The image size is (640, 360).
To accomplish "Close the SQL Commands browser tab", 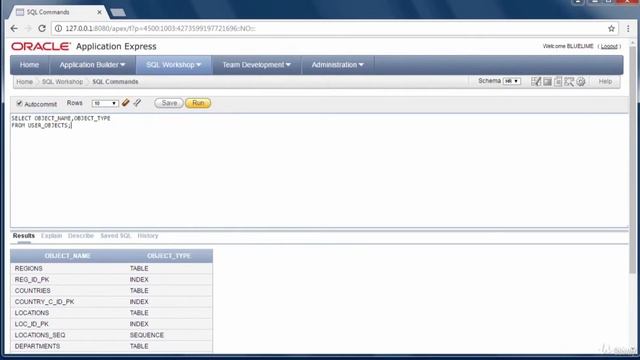I will click(99, 12).
